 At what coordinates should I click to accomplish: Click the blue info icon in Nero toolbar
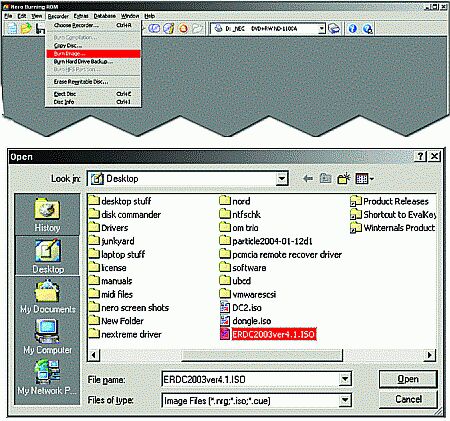(352, 29)
